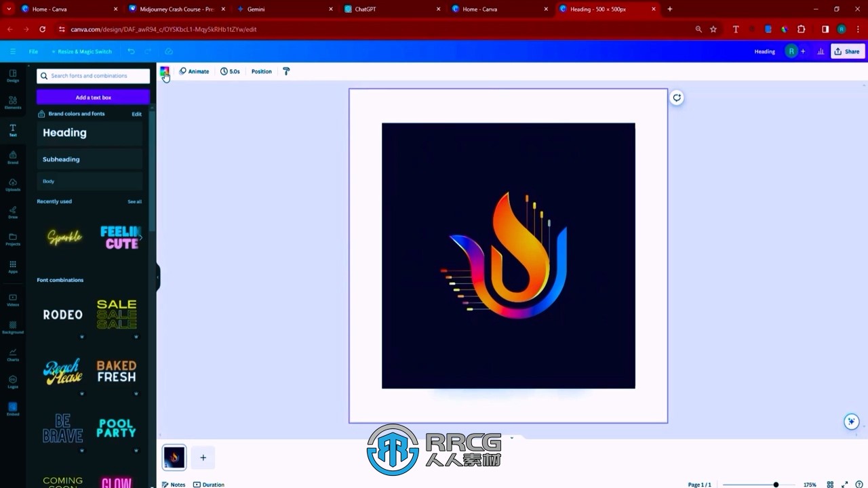The image size is (868, 488).
Task: Hide the pages strip with the chevron
Action: (x=511, y=437)
